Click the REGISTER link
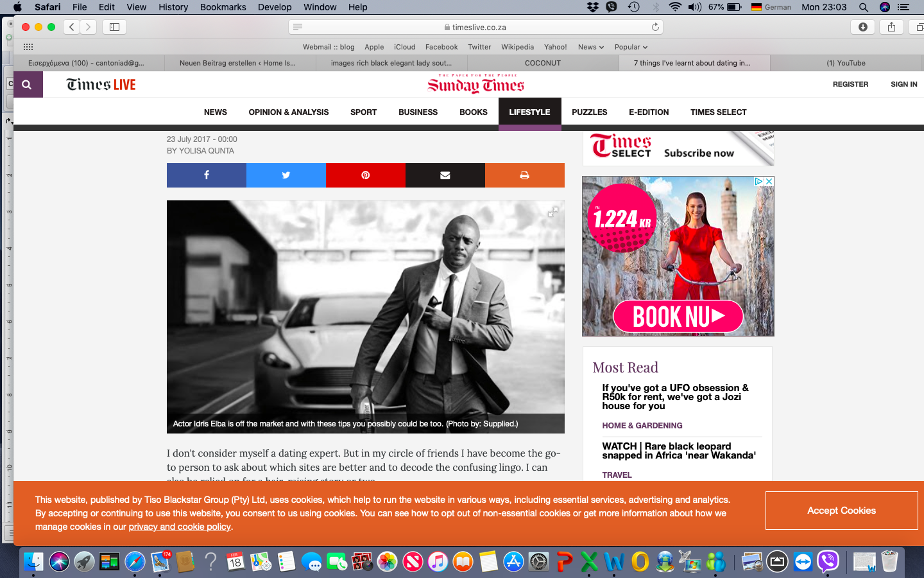This screenshot has height=578, width=924. pos(850,84)
